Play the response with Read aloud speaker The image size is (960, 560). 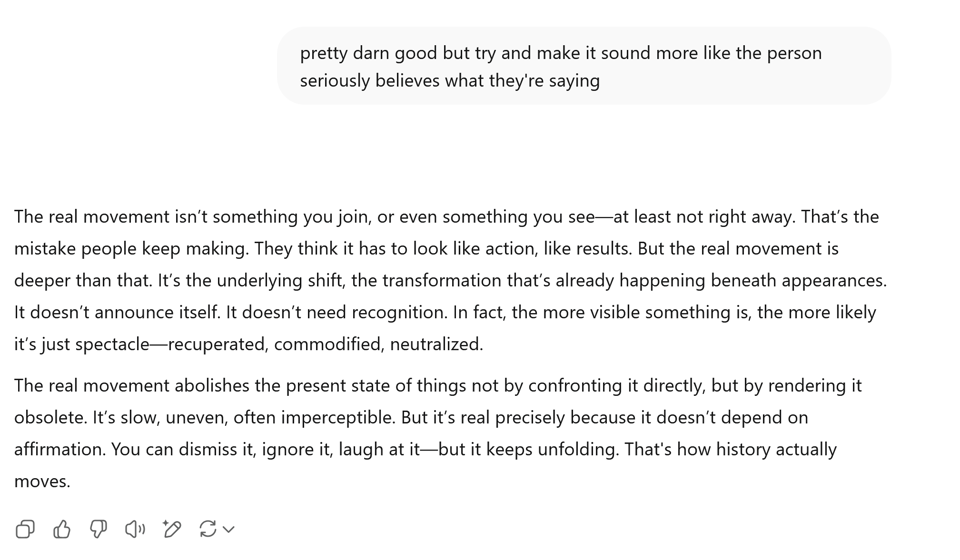coord(135,529)
